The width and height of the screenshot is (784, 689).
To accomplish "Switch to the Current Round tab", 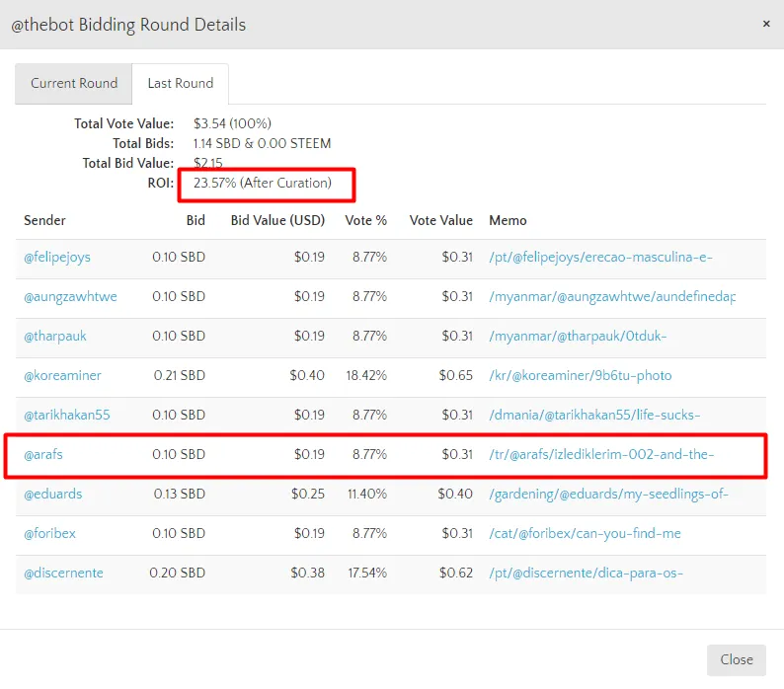I will tap(74, 83).
